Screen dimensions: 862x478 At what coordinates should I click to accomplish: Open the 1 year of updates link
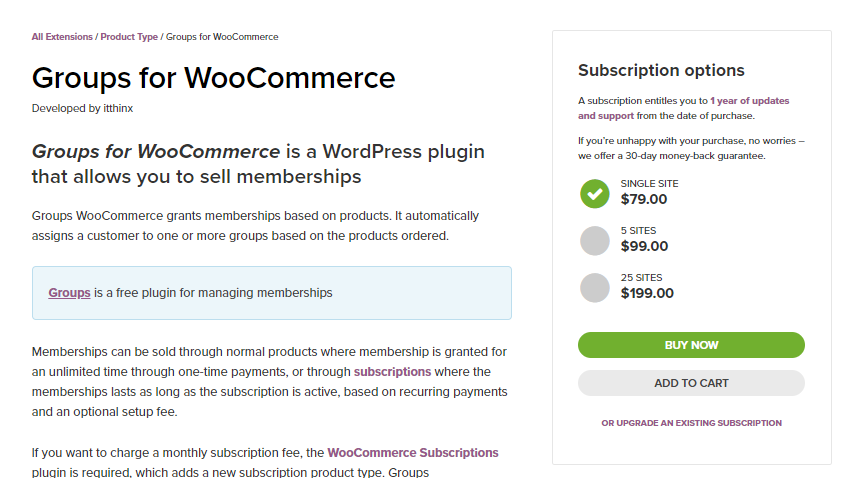point(749,101)
